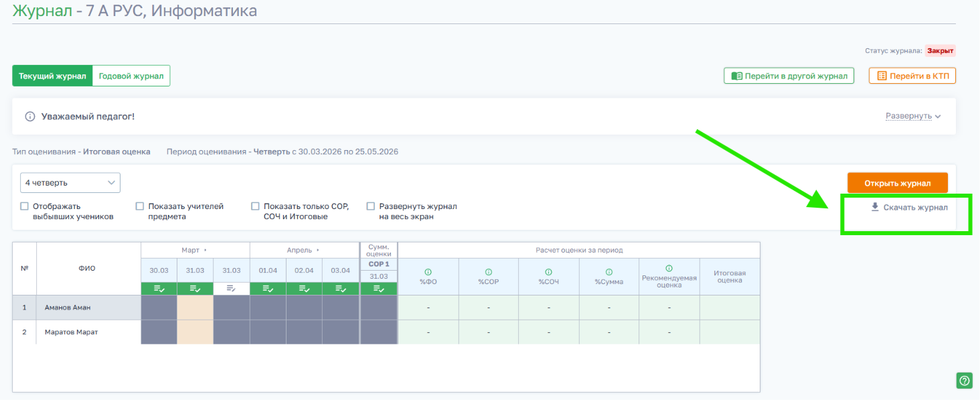Switch to Годовой журнал tab

[x=131, y=76]
